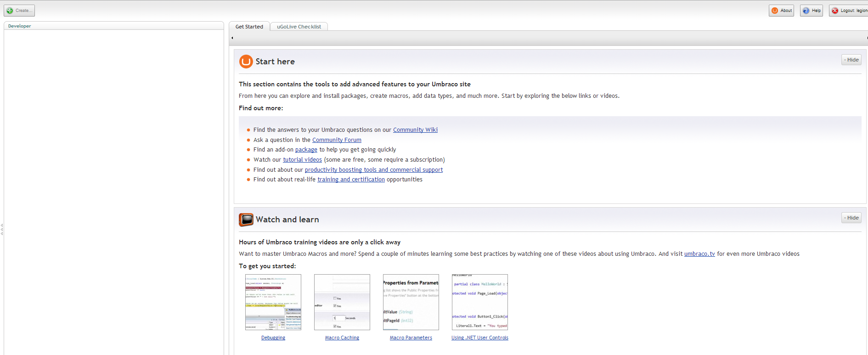Open the Macro Caching video thumbnail
The width and height of the screenshot is (868, 355).
pos(342,302)
